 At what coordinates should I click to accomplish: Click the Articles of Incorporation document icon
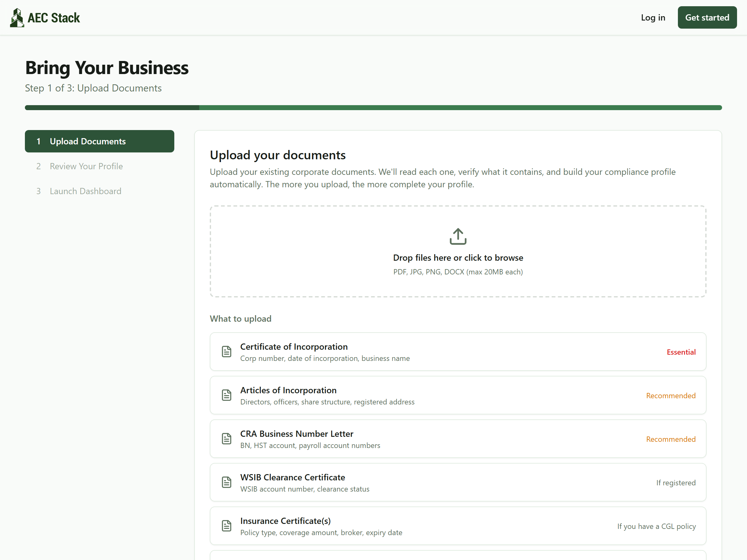[x=226, y=395]
